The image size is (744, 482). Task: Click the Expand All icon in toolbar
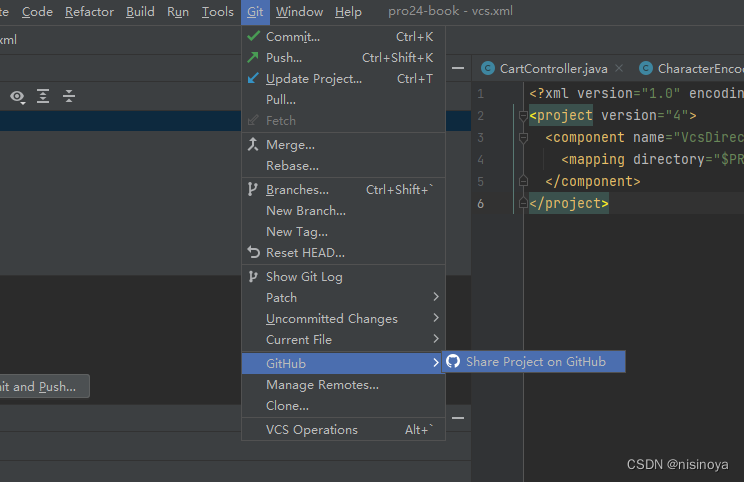(x=43, y=96)
